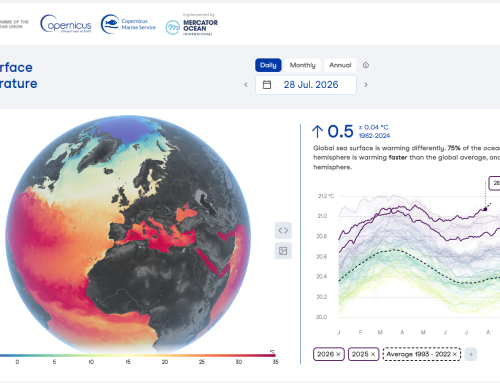
Task: Click the 1982-2024 period label
Action: (374, 136)
